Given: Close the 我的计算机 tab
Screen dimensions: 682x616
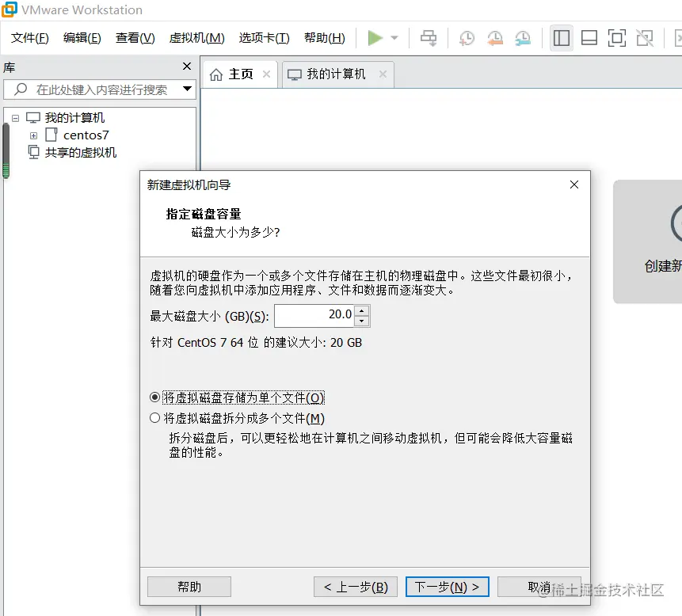Looking at the screenshot, I should 383,74.
